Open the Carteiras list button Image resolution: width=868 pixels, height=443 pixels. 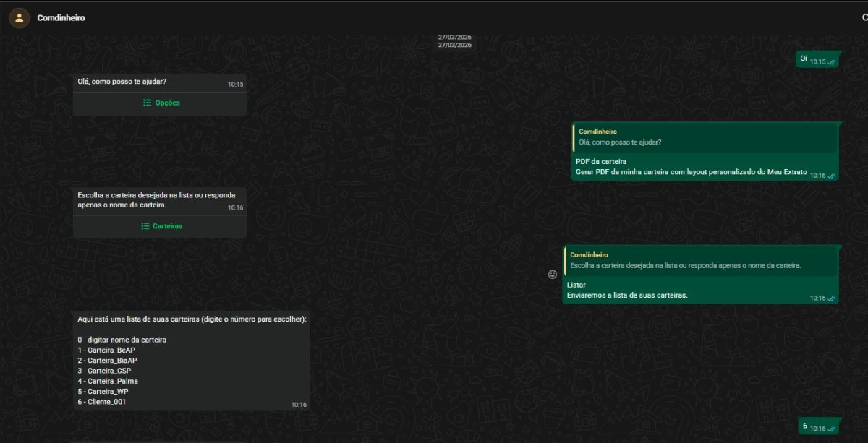(x=160, y=226)
